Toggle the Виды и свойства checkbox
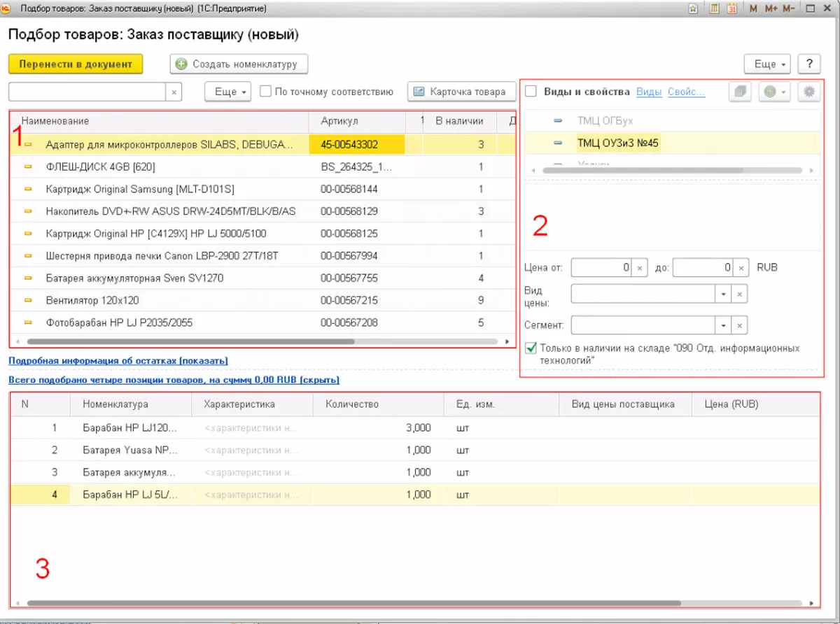Image resolution: width=840 pixels, height=624 pixels. [x=531, y=92]
